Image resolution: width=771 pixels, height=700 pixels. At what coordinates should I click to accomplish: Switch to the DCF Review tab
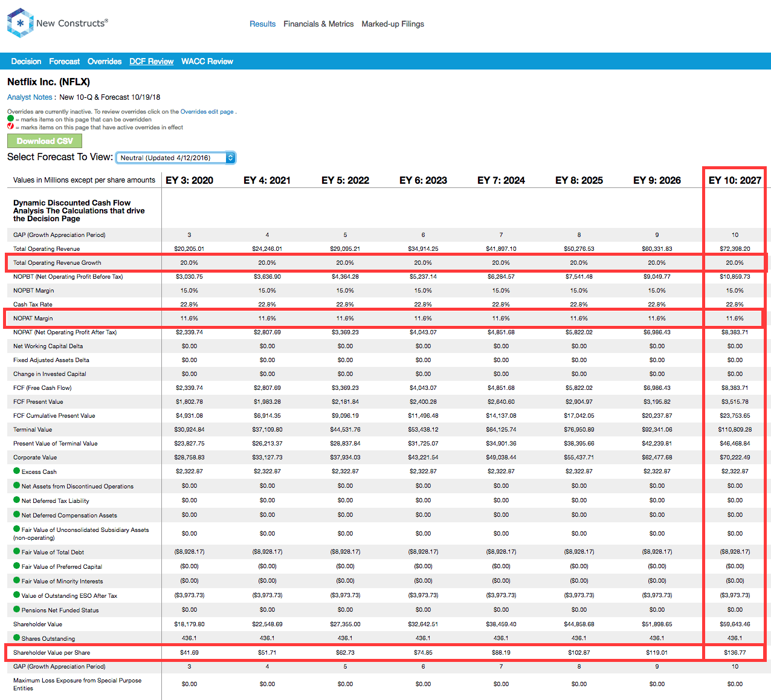coord(151,62)
